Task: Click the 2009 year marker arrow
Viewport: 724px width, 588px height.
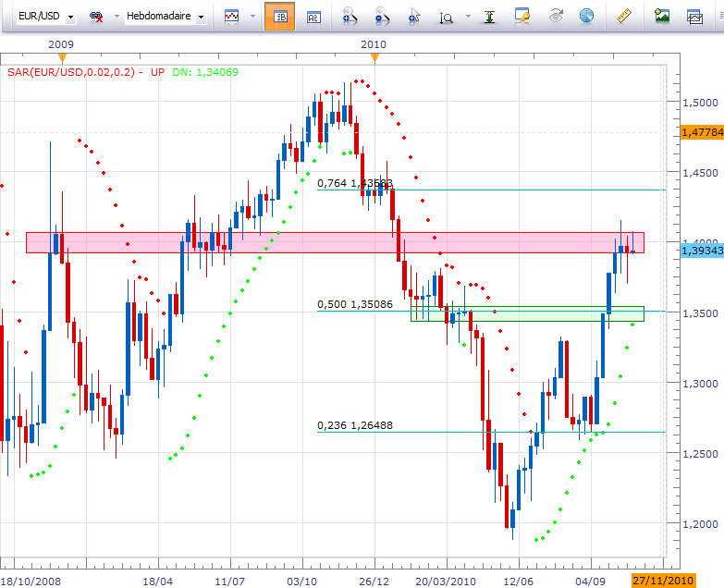Action: tap(62, 57)
